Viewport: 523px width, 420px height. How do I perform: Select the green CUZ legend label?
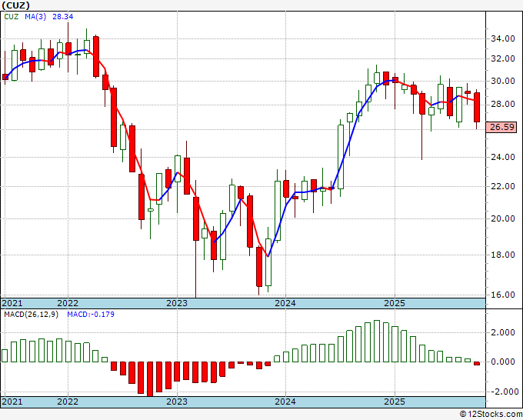(x=12, y=17)
